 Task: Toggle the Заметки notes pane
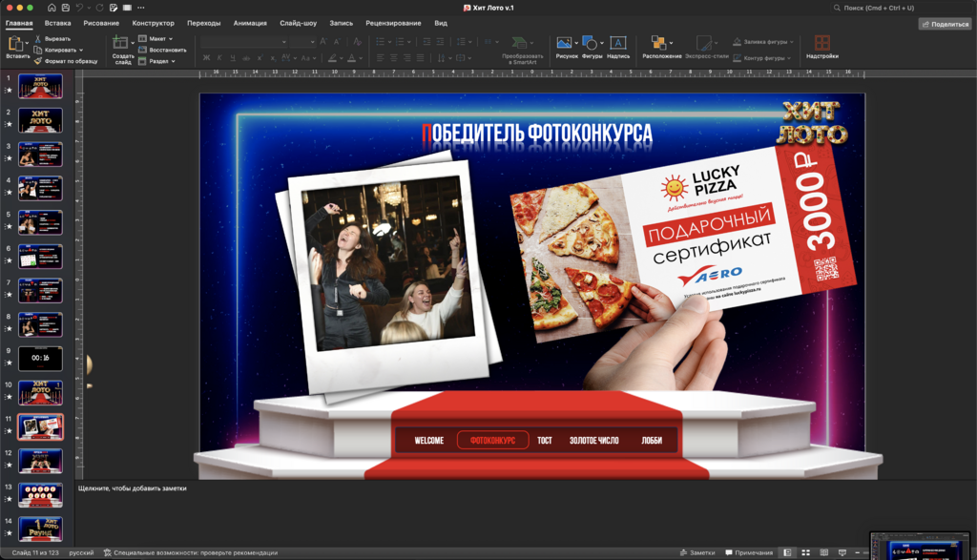point(697,552)
